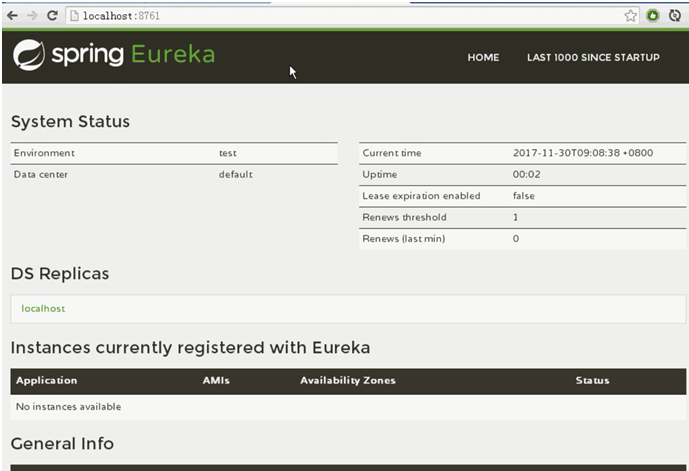This screenshot has width=689, height=471.
Task: Click the lease expiration value 'false'
Action: pyautogui.click(x=523, y=196)
